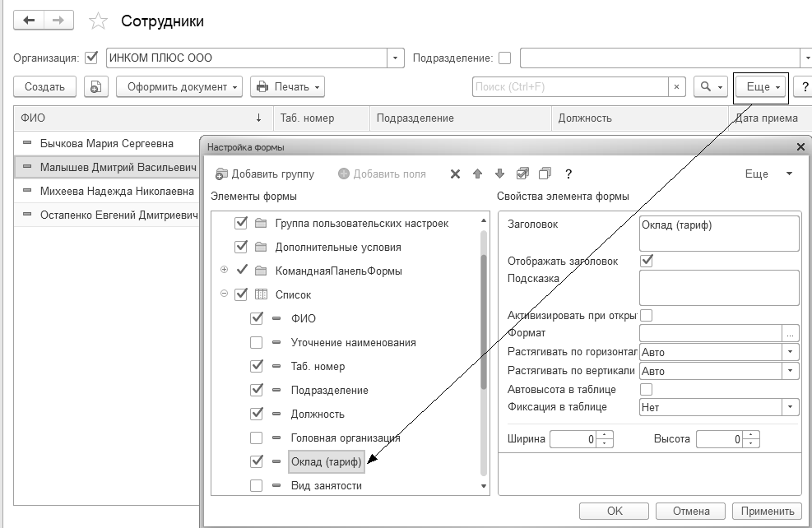812x528 pixels.
Task: Enable Активизировать при открытии checkbox
Action: [647, 315]
